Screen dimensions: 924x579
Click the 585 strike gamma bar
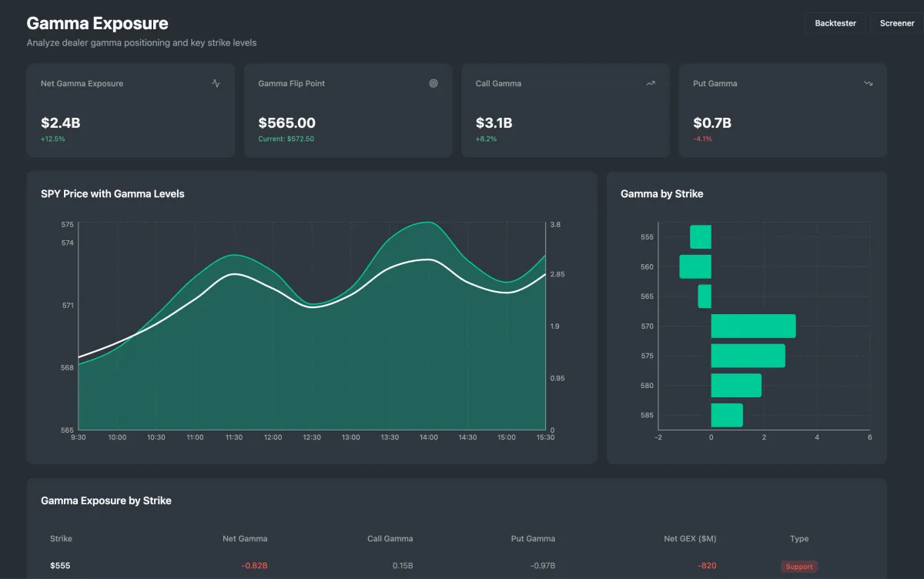(x=727, y=415)
